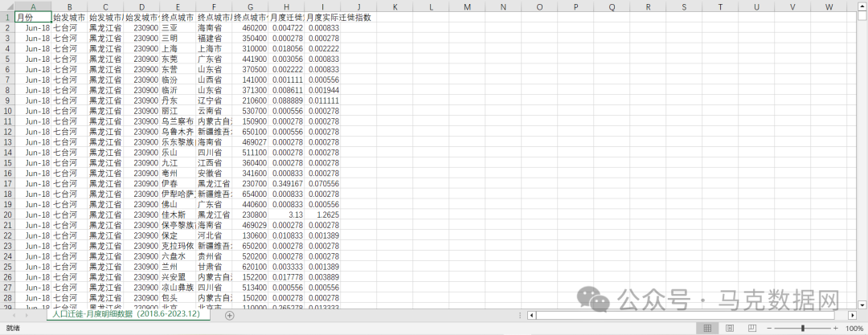Add a new sheet with the plus button
The height and width of the screenshot is (335, 868).
[230, 315]
